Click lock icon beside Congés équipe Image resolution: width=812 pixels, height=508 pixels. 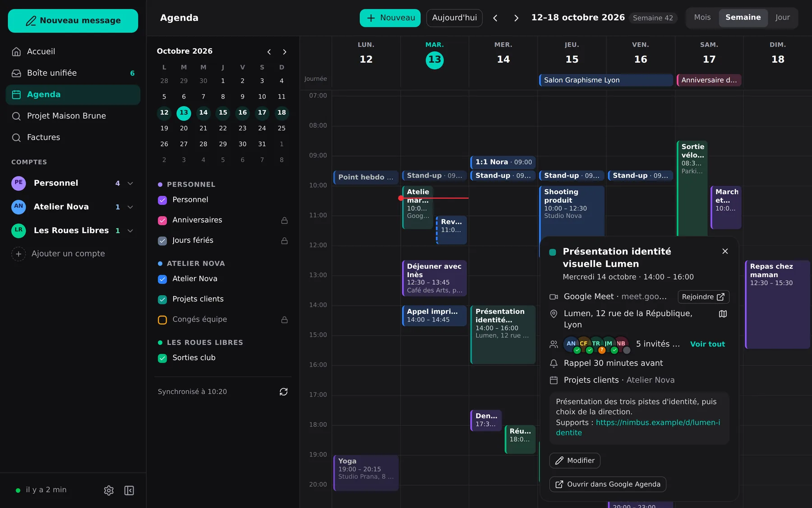pos(284,320)
